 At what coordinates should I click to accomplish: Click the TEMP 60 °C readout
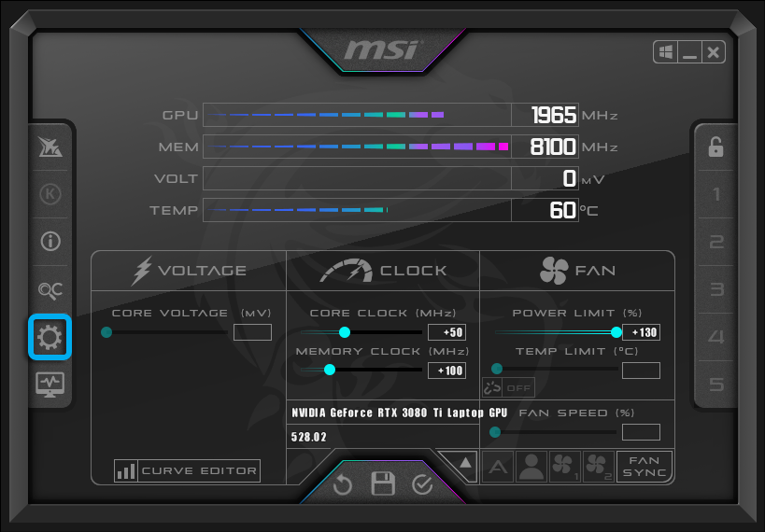click(x=545, y=210)
